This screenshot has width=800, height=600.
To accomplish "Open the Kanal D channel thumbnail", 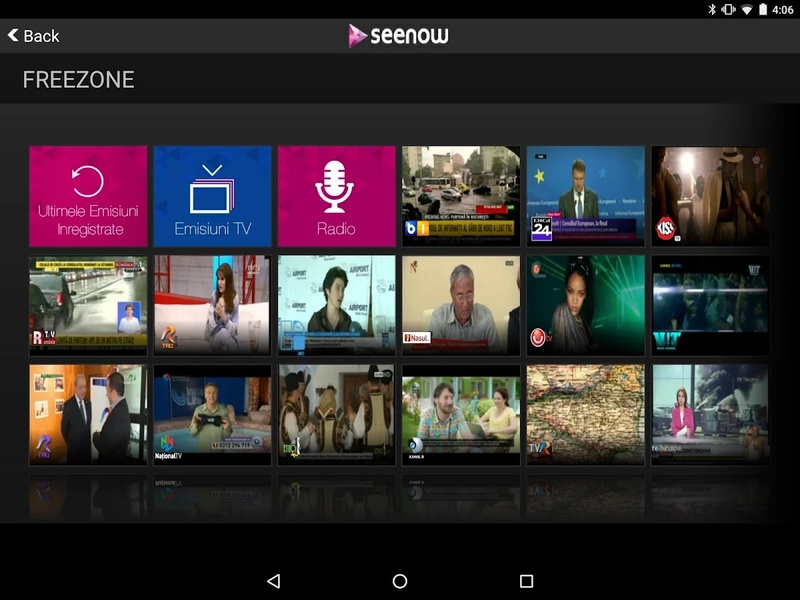I will 461,415.
